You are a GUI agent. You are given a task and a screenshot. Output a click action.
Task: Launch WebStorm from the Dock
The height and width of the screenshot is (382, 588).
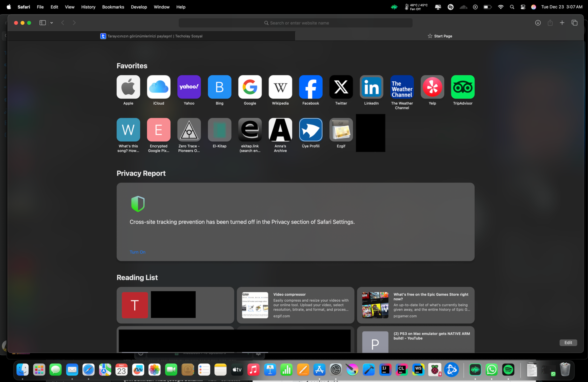point(418,370)
